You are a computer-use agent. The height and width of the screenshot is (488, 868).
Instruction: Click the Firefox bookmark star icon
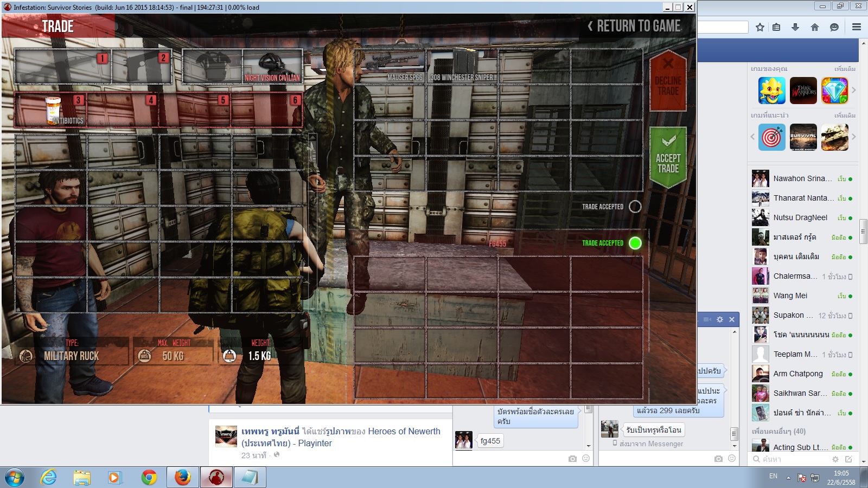click(x=760, y=27)
